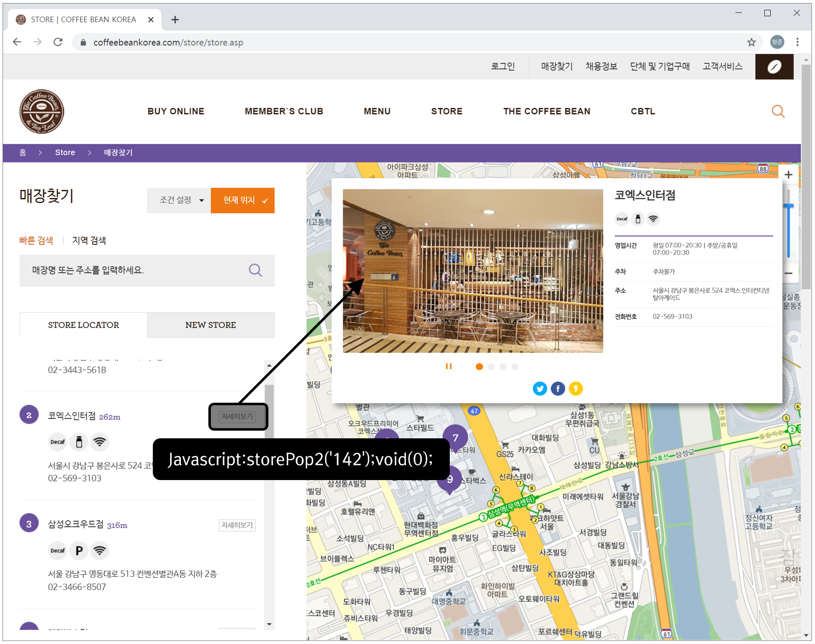Viewport: 815px width, 644px height.
Task: Open the site search magnifier in header
Action: 778,111
